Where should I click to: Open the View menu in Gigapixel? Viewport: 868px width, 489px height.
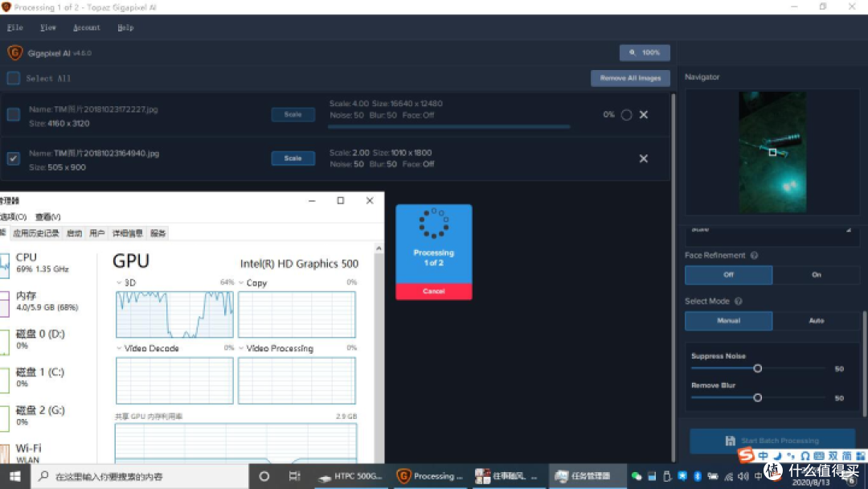tap(48, 27)
